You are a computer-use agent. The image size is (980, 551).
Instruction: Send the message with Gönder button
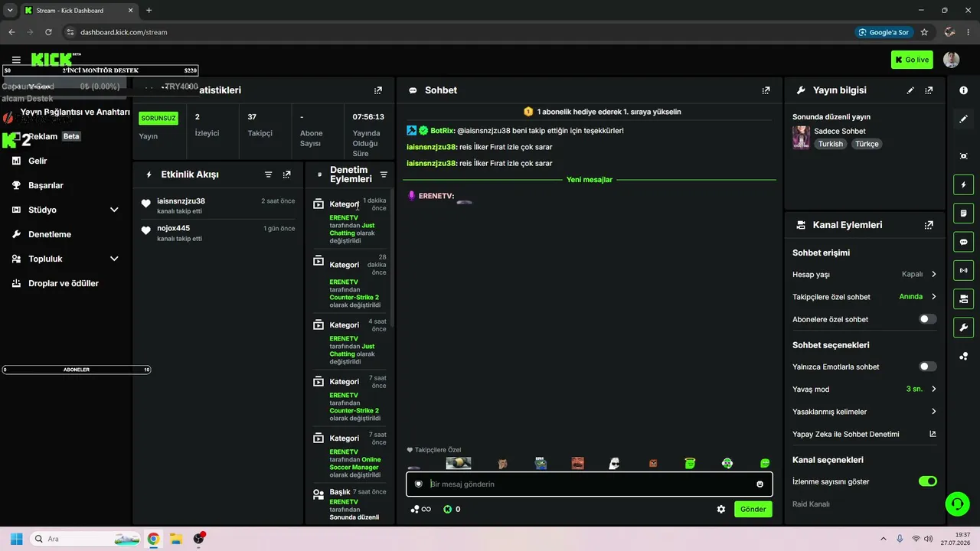[753, 509]
